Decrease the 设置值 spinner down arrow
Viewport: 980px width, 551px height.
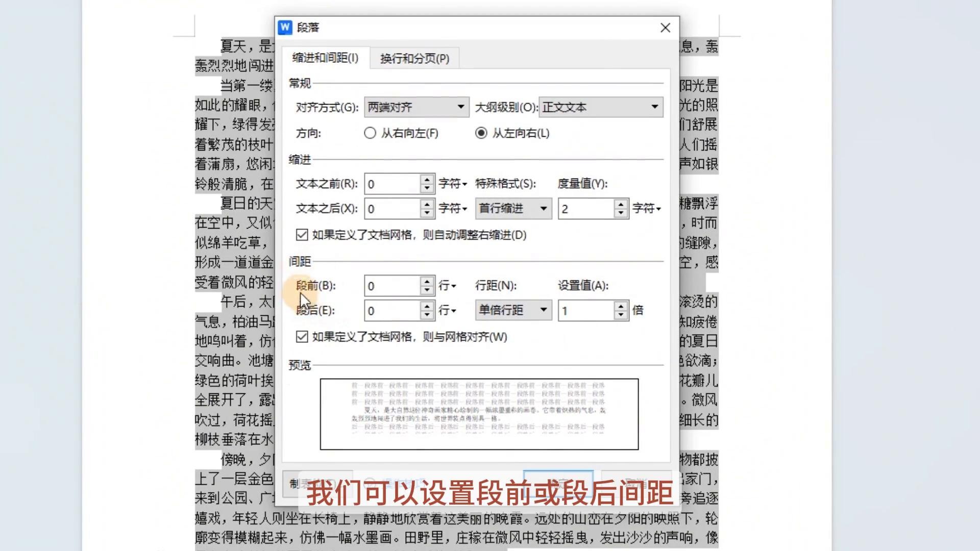click(621, 315)
